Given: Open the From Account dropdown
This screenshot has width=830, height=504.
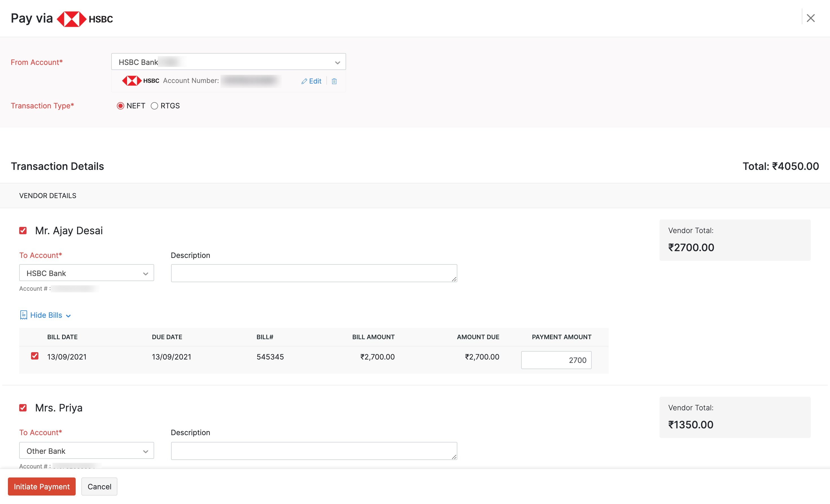Looking at the screenshot, I should click(228, 62).
